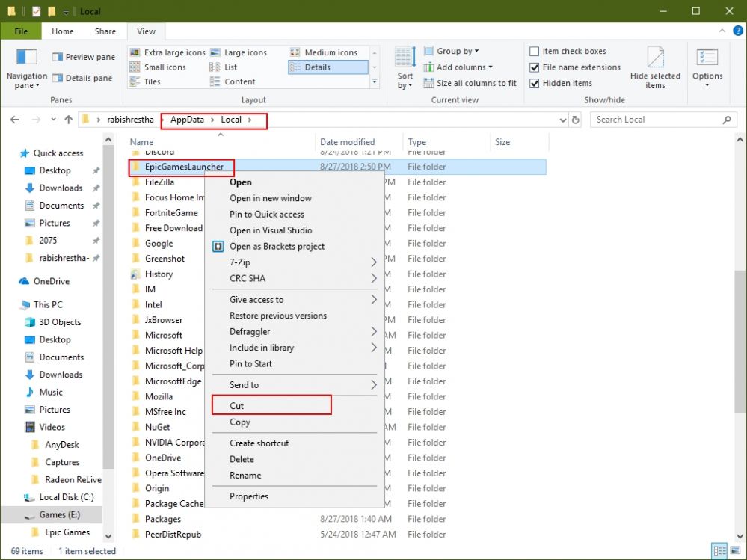Viewport: 747px width, 560px height.
Task: Click the Options button
Action: pos(707,66)
